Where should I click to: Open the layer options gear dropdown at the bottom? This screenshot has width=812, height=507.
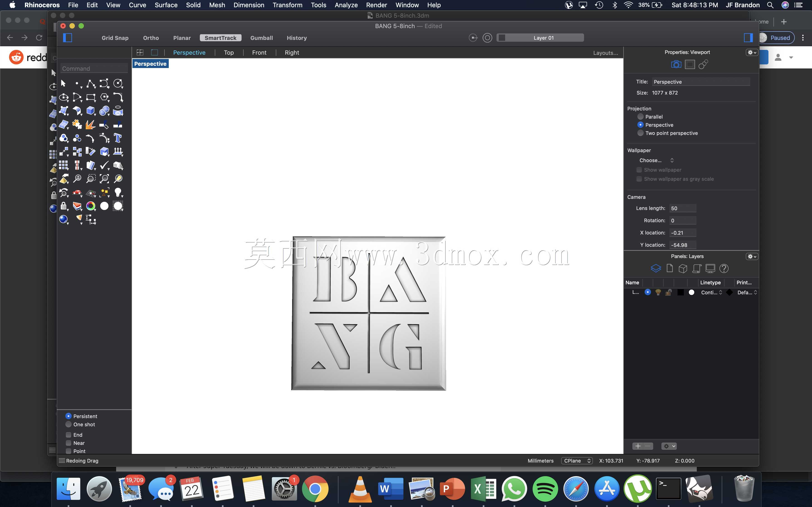pos(669,446)
